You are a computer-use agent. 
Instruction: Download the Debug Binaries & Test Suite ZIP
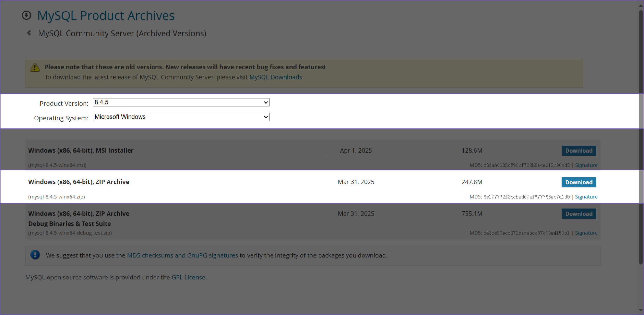coord(579,214)
